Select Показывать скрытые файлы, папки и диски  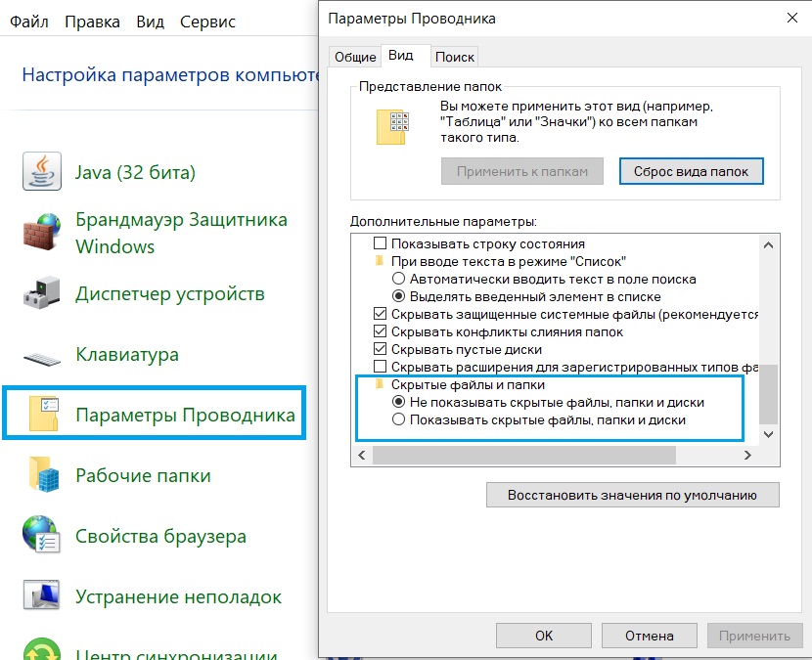tap(398, 419)
